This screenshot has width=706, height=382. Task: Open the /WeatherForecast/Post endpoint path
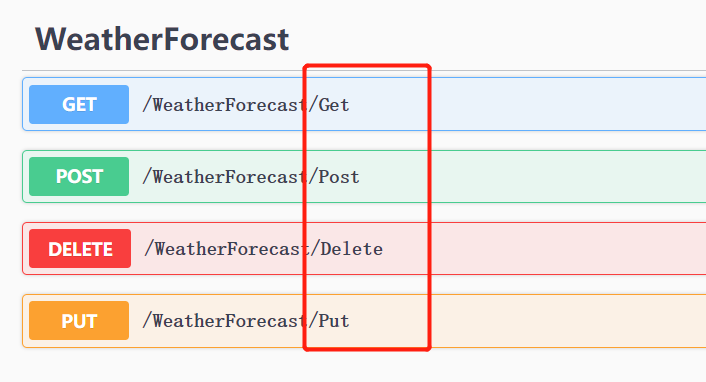251,177
